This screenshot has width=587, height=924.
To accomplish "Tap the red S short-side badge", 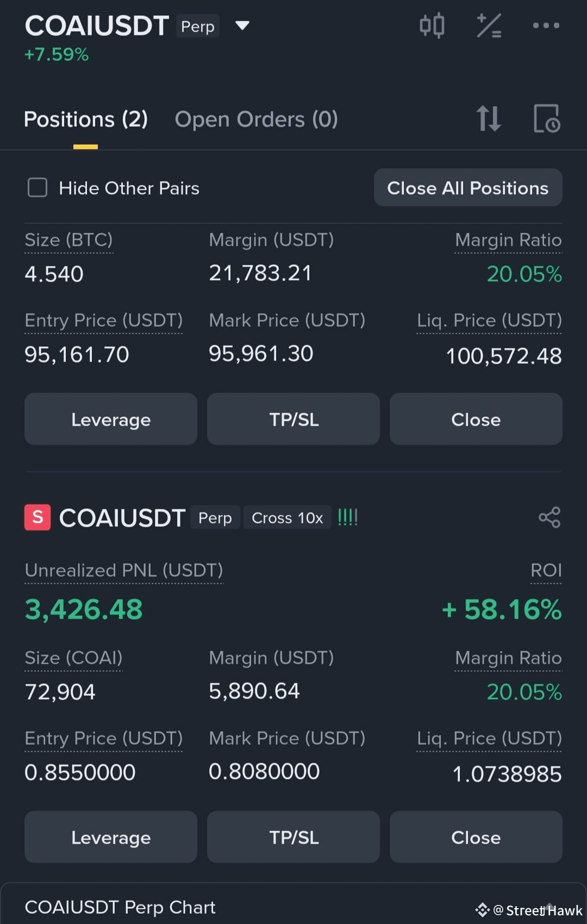I will (38, 517).
